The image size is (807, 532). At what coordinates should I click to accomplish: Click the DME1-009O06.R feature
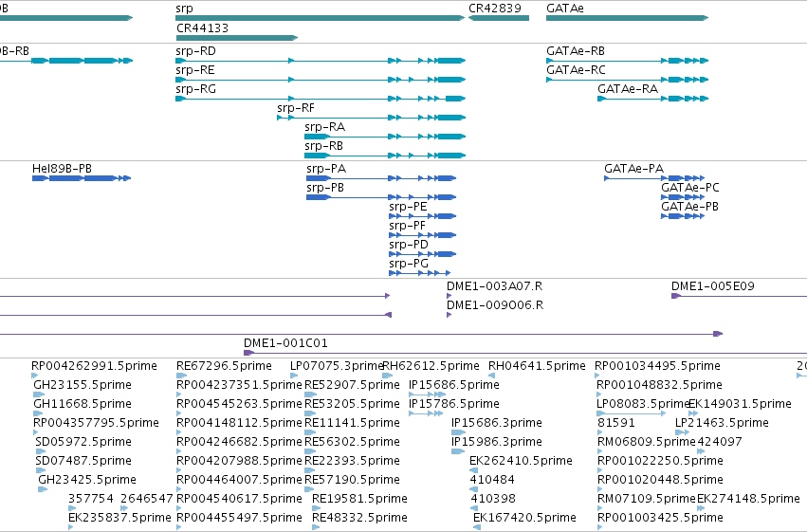pos(449,315)
